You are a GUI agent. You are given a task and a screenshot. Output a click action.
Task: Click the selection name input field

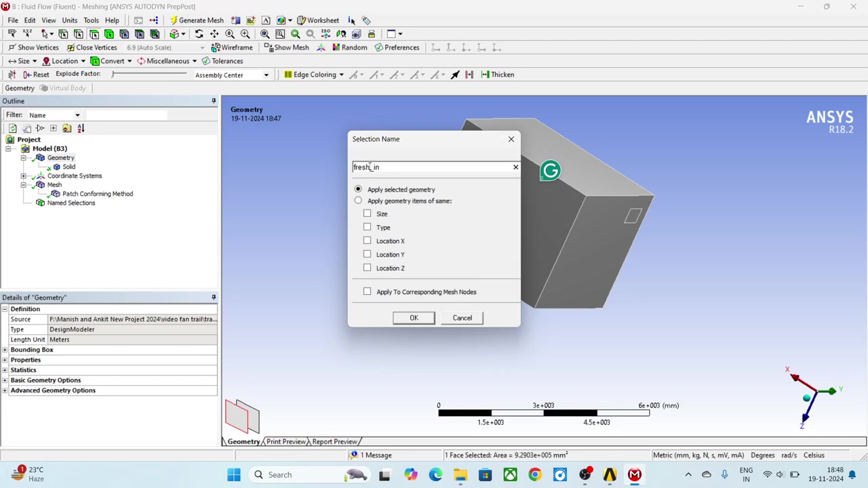pos(431,167)
